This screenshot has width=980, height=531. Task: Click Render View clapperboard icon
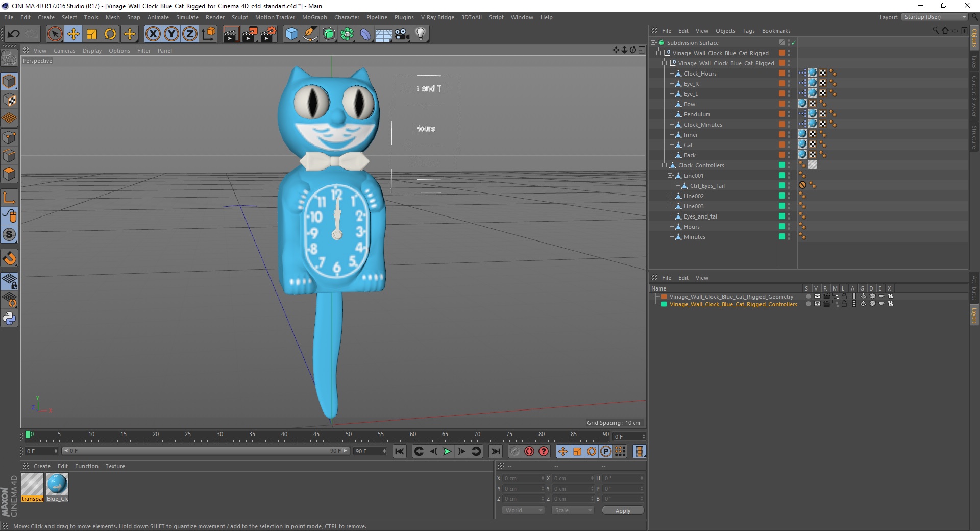coord(231,34)
